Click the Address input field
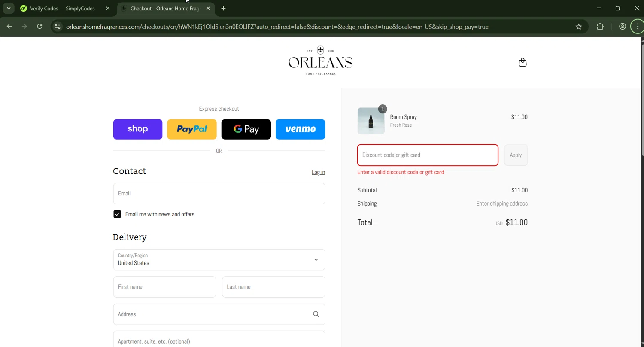This screenshot has width=644, height=347. coord(219,314)
